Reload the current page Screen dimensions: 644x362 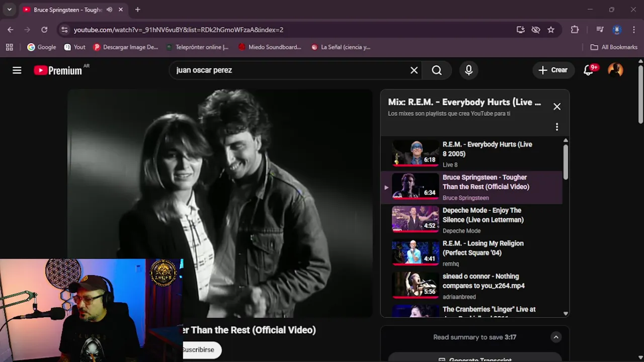[44, 30]
